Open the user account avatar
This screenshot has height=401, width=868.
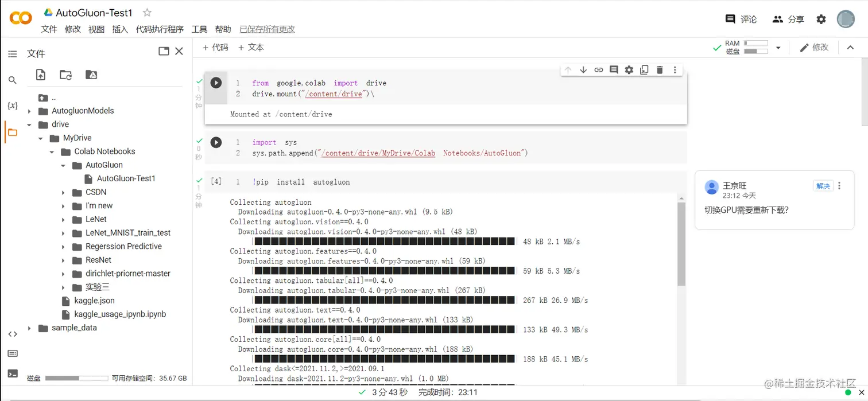point(846,19)
